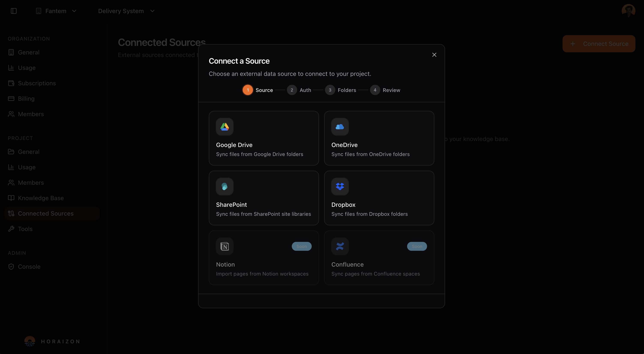Click the Soon badge on Confluence
Screen dimensions: 644x354
tap(417, 246)
